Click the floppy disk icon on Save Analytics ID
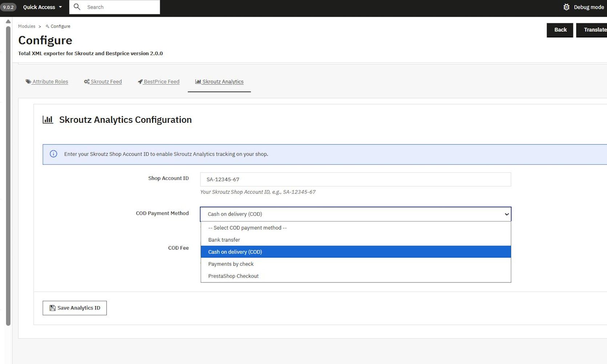607x364 pixels. (52, 308)
